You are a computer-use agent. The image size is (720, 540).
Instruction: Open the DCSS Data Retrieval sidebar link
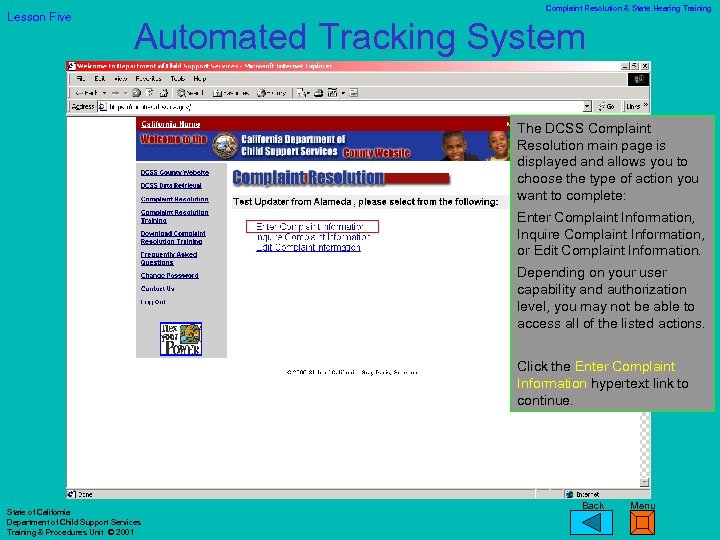point(171,186)
